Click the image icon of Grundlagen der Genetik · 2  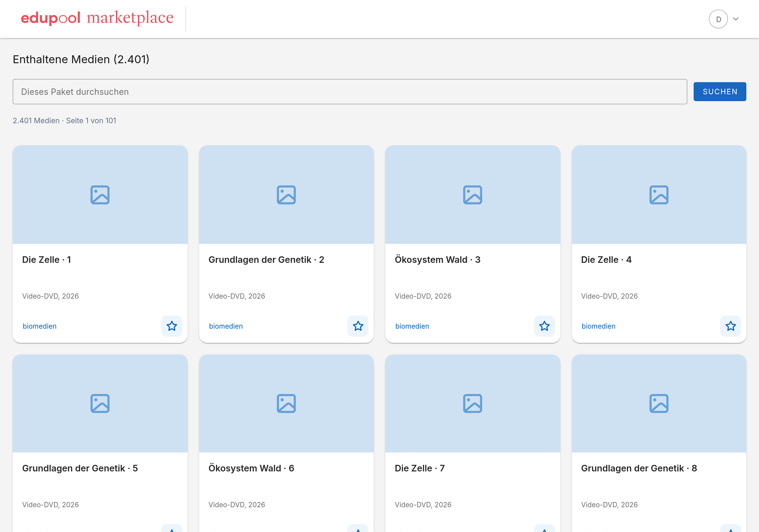pyautogui.click(x=286, y=195)
